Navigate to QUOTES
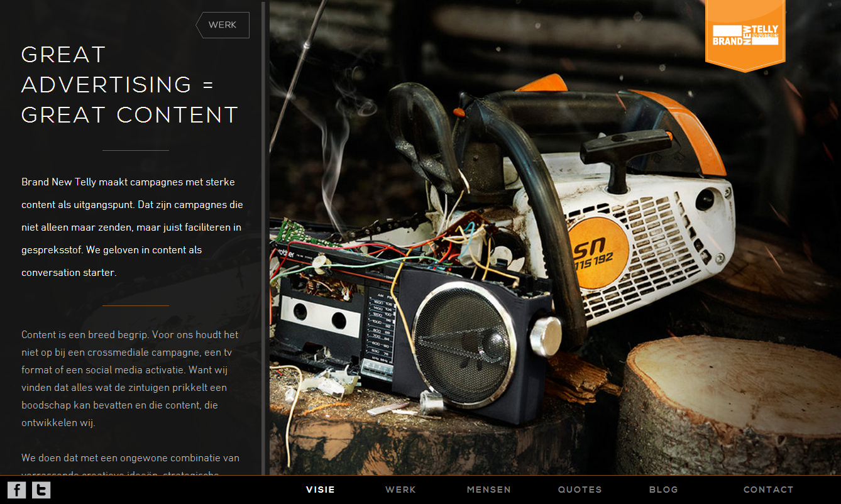This screenshot has width=841, height=504. 580,490
